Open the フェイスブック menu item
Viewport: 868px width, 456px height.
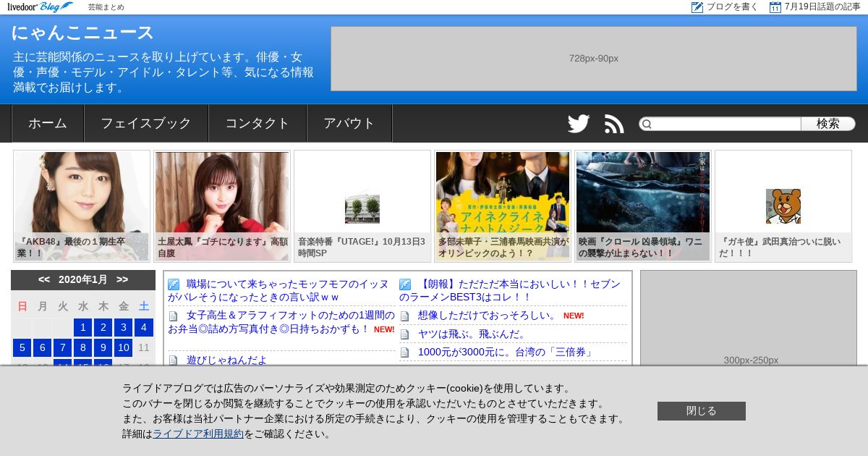pyautogui.click(x=146, y=123)
